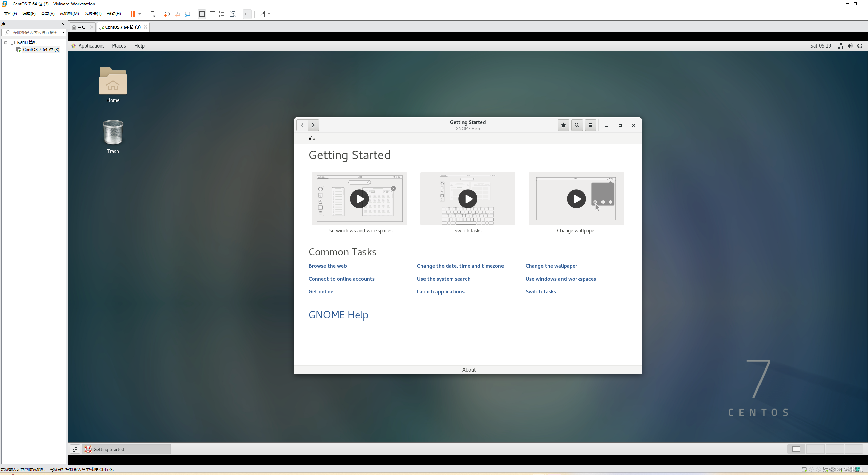The width and height of the screenshot is (868, 475).
Task: Collapse the 我的计算机 tree node
Action: point(6,43)
